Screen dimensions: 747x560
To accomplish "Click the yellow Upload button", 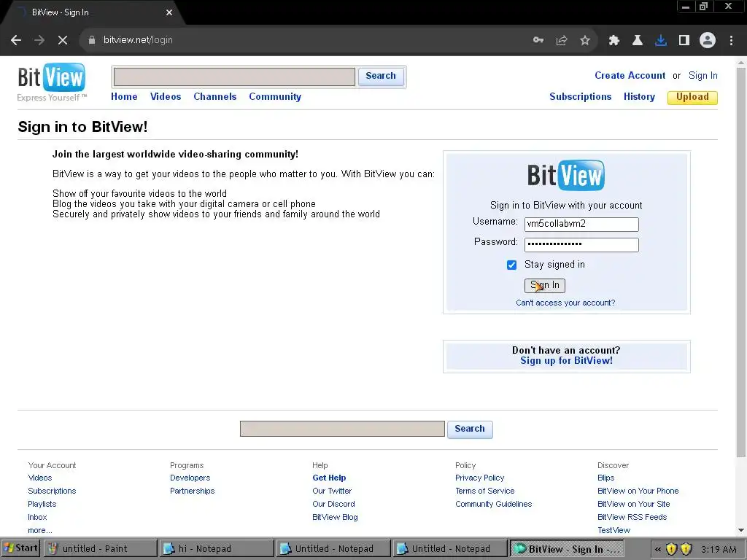I will (x=692, y=97).
